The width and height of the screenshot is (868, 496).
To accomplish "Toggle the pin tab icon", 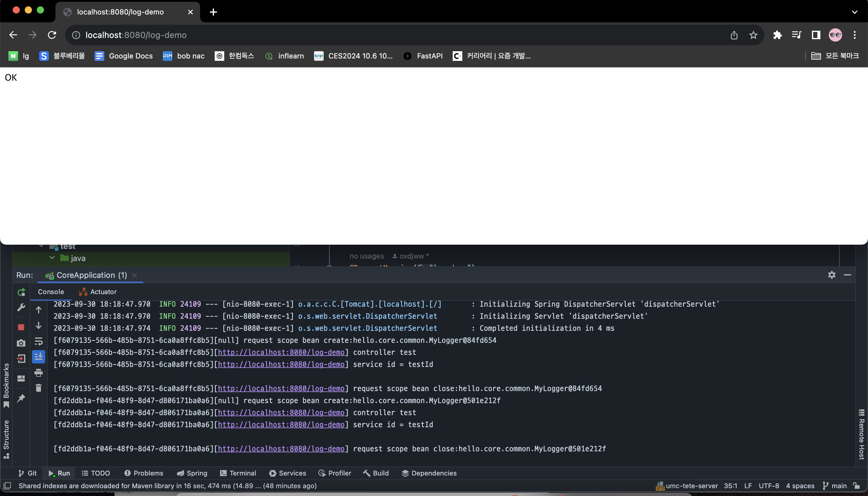I will (x=21, y=398).
